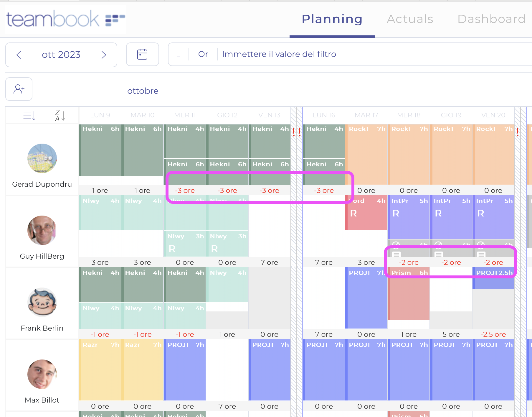The height and width of the screenshot is (417, 532).
Task: Advance to next month with right chevron
Action: [x=103, y=55]
